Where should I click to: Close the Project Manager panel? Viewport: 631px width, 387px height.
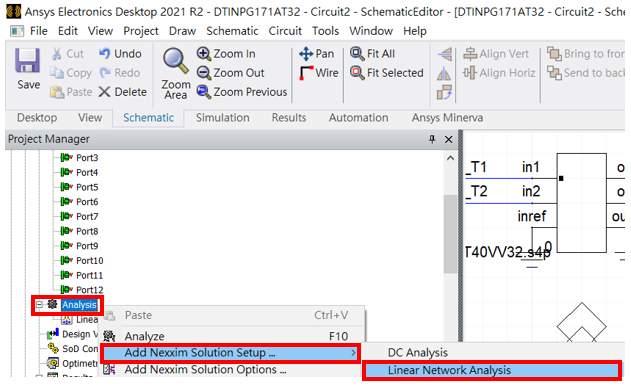pyautogui.click(x=448, y=140)
